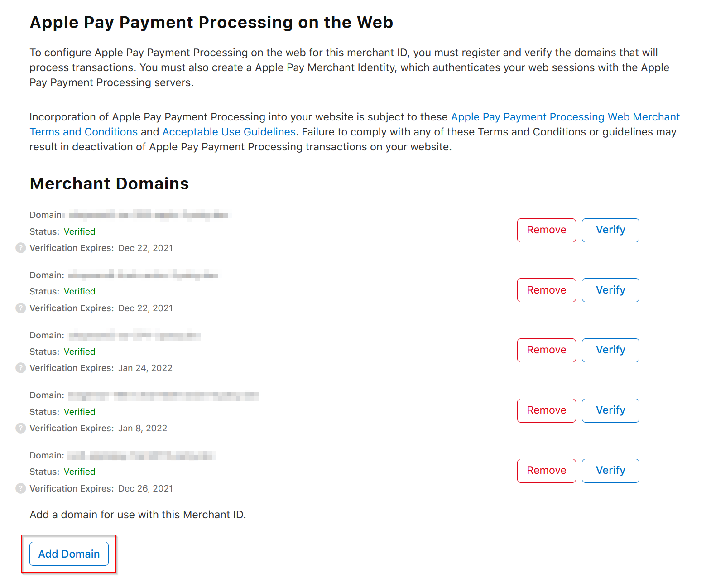
Task: Click help icon beside Jan 8, 2022 expiry
Action: point(21,428)
